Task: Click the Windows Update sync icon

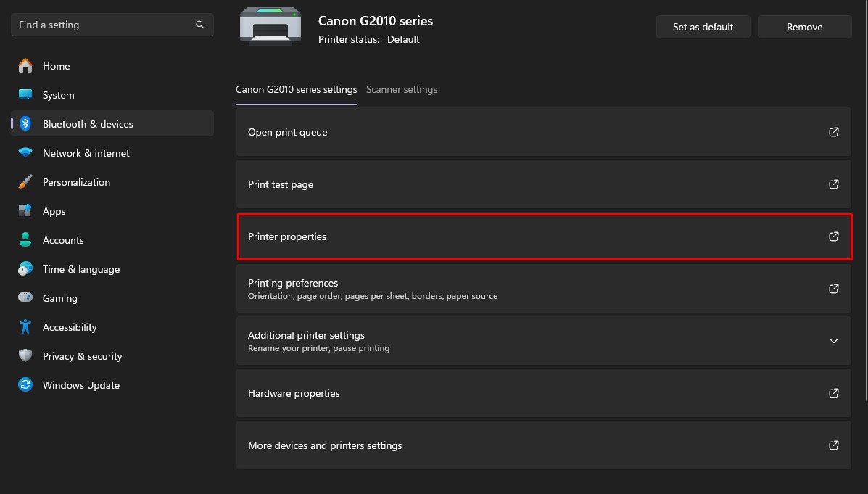Action: (x=25, y=384)
